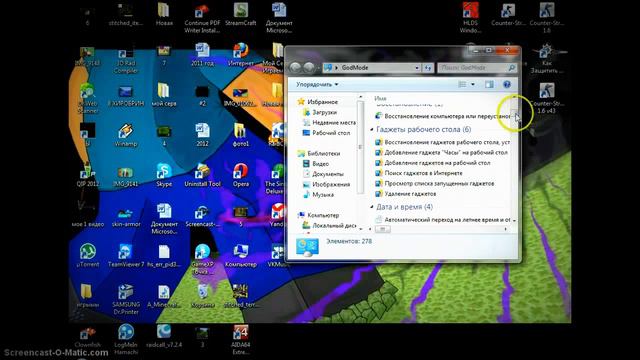The image size is (640, 360).
Task: Select the SAMSUNG Dr.Printer desktop shortcut
Action: click(x=126, y=300)
